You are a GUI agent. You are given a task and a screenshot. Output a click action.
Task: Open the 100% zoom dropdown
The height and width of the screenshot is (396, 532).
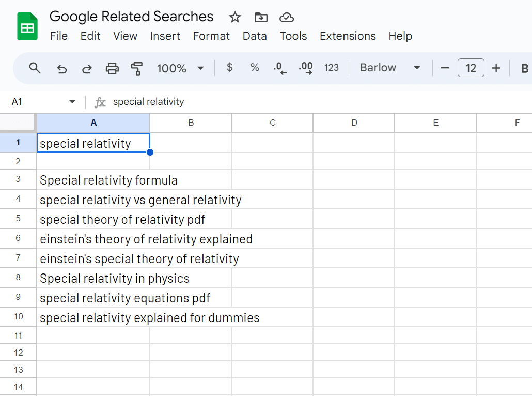pos(180,68)
